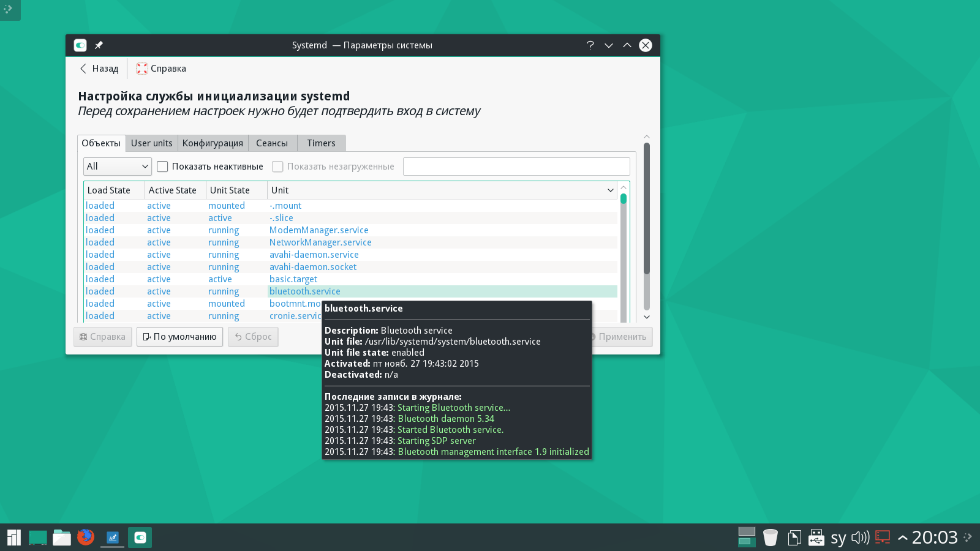The width and height of the screenshot is (980, 551).
Task: Expand the Unit column header sort arrow
Action: click(610, 190)
